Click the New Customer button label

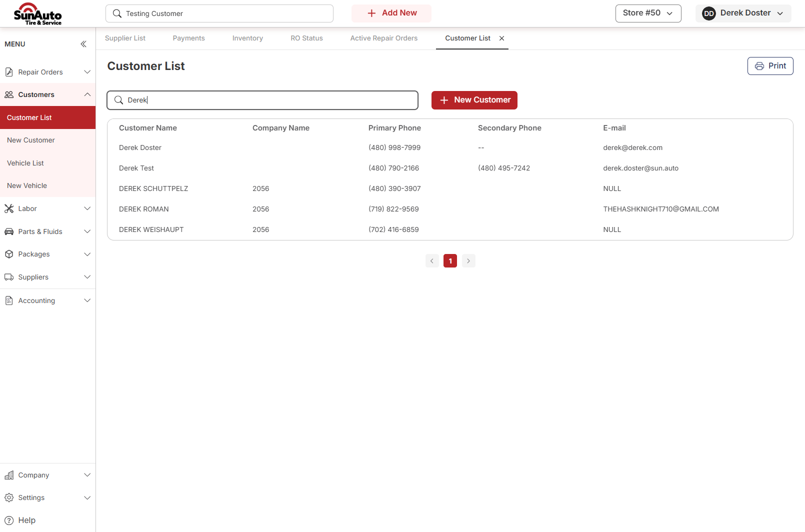tap(482, 100)
